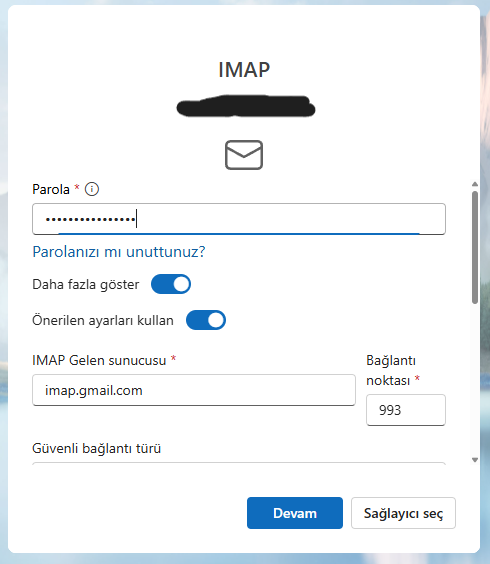Click the port field showing 993
The width and height of the screenshot is (490, 564).
pos(406,410)
